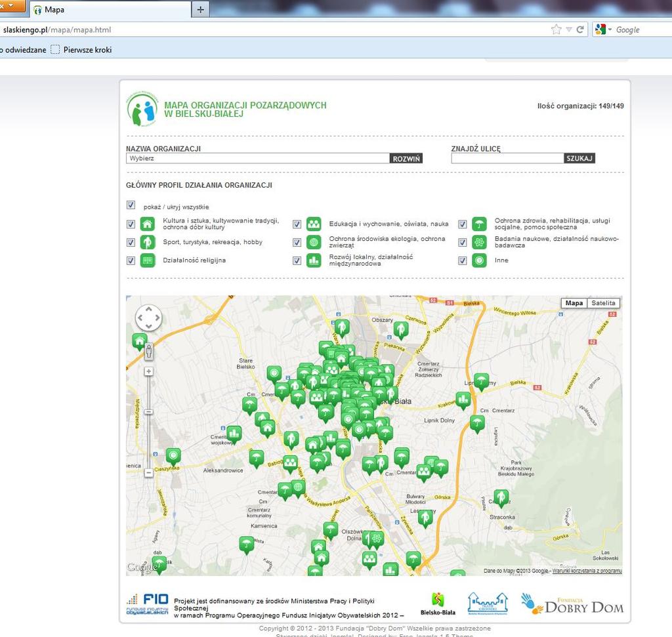672x637 pixels.
Task: Switch to the Mapa map view
Action: pyautogui.click(x=574, y=303)
